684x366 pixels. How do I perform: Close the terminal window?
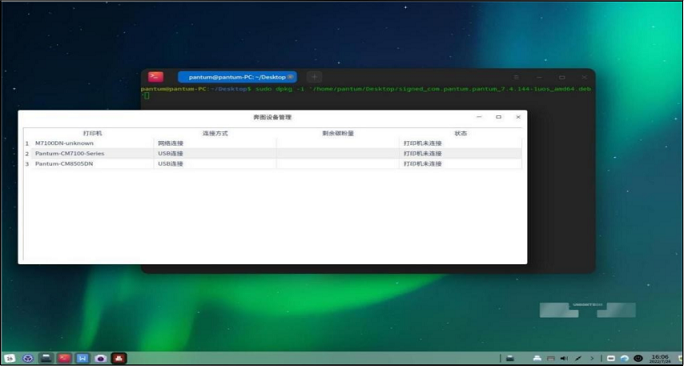point(584,77)
